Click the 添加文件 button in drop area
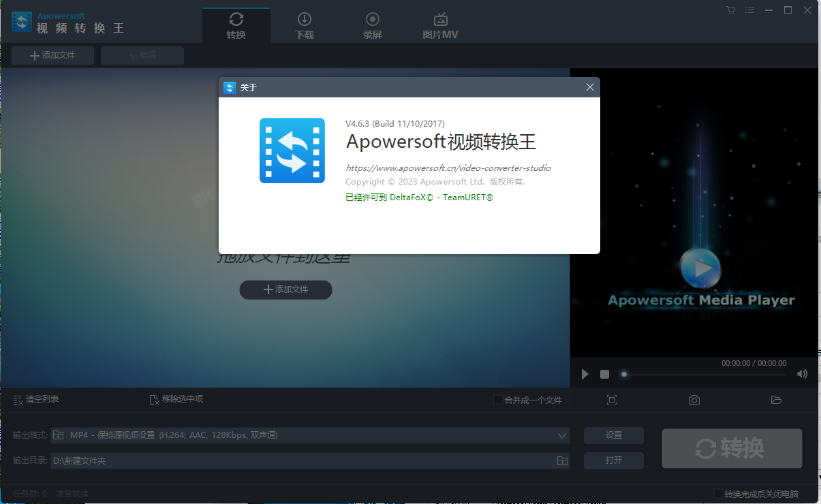The width and height of the screenshot is (821, 504). 285,289
